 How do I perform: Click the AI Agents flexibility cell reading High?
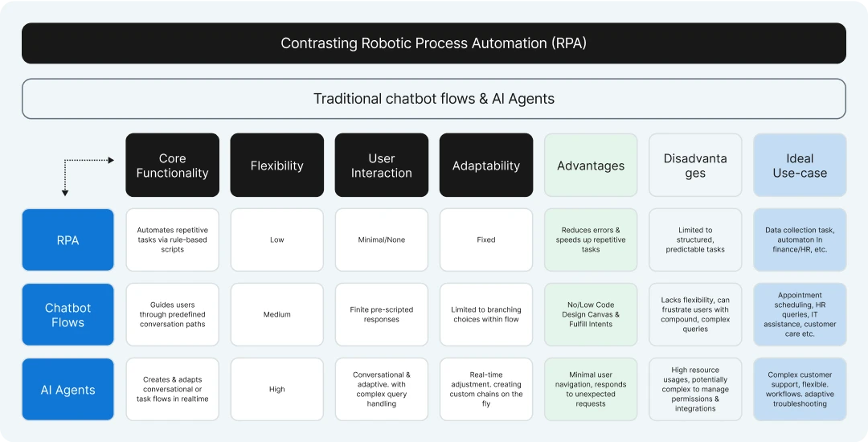click(276, 390)
